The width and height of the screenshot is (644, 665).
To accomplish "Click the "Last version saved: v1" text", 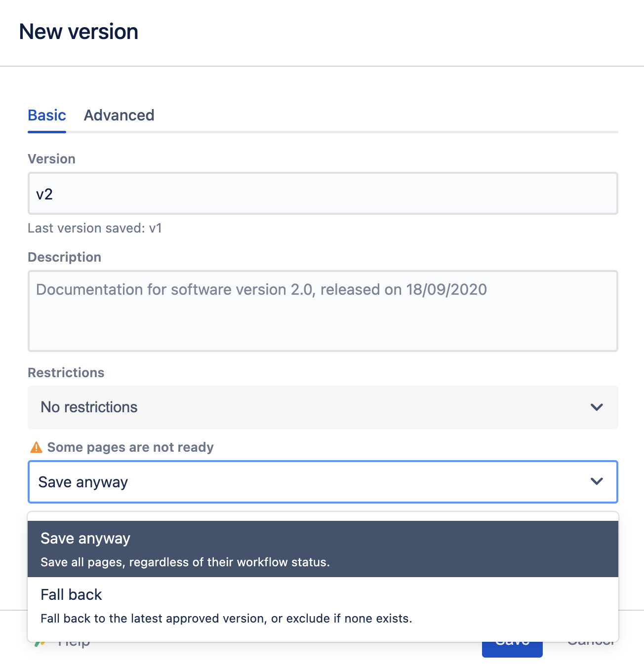I will [95, 228].
